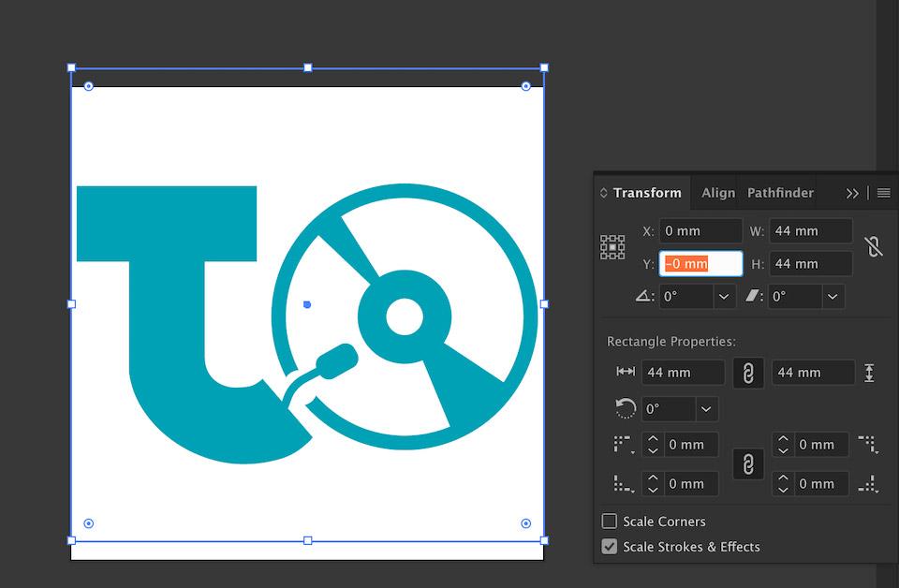The height and width of the screenshot is (588, 899).
Task: Expand the shear angle dropdown
Action: pyautogui.click(x=833, y=297)
